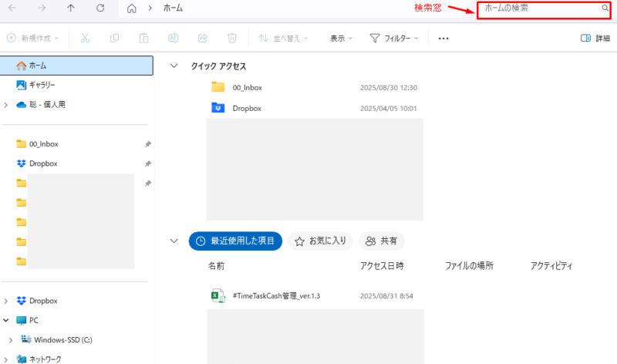Click the Delete trash can icon
617x364 pixels.
tap(232, 38)
